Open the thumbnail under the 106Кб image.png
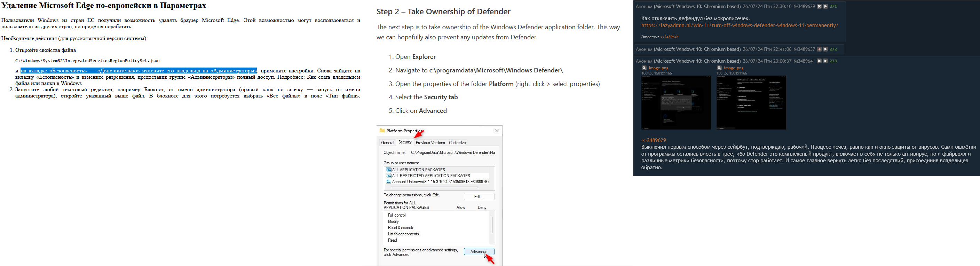This screenshot has width=980, height=266. point(676,102)
